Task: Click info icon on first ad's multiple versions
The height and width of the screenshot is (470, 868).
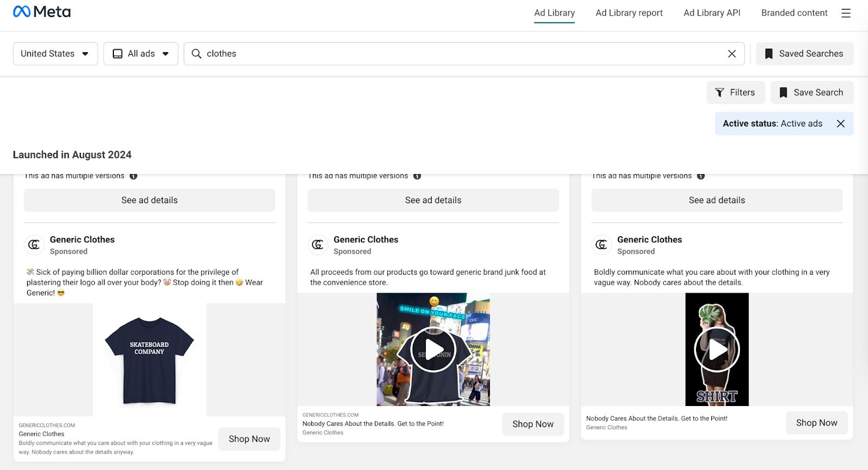Action: point(133,176)
